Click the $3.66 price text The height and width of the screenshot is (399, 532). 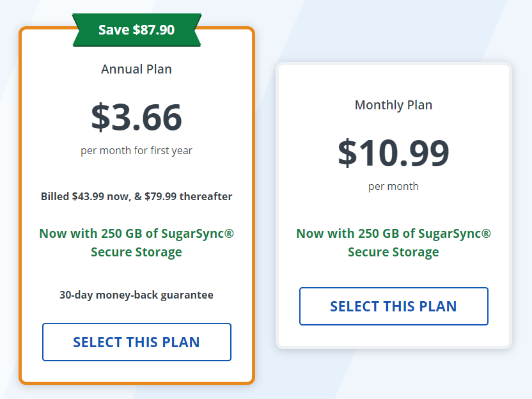pyautogui.click(x=136, y=117)
